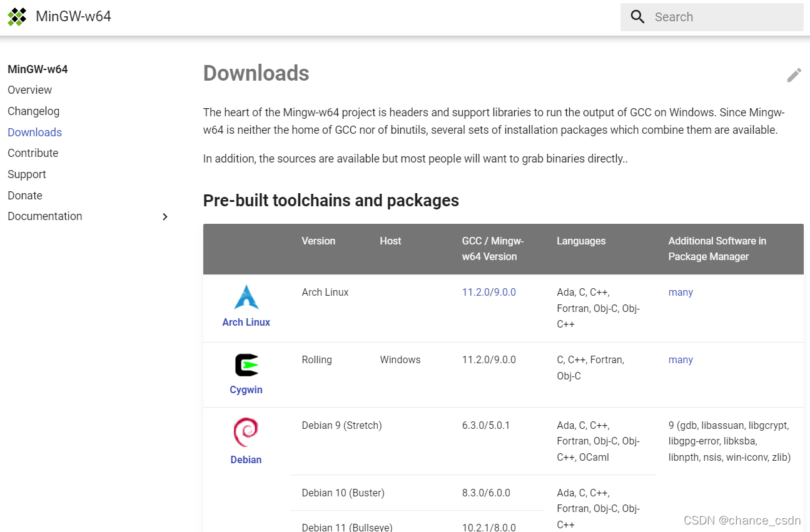Open Documentation in the sidebar
The image size is (810, 532).
[x=45, y=216]
